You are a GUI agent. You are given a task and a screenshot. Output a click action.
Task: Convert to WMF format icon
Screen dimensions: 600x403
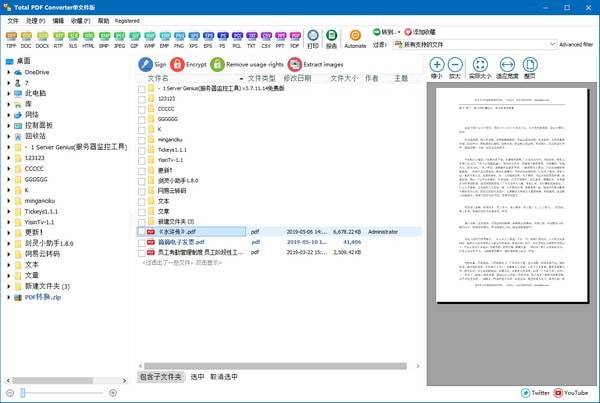tap(150, 36)
